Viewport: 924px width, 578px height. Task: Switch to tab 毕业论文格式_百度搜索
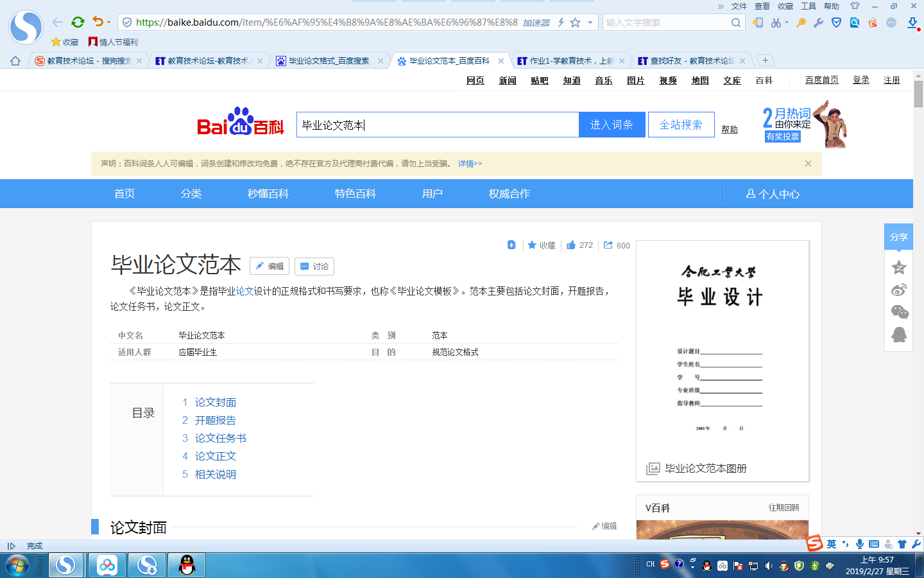coord(329,61)
